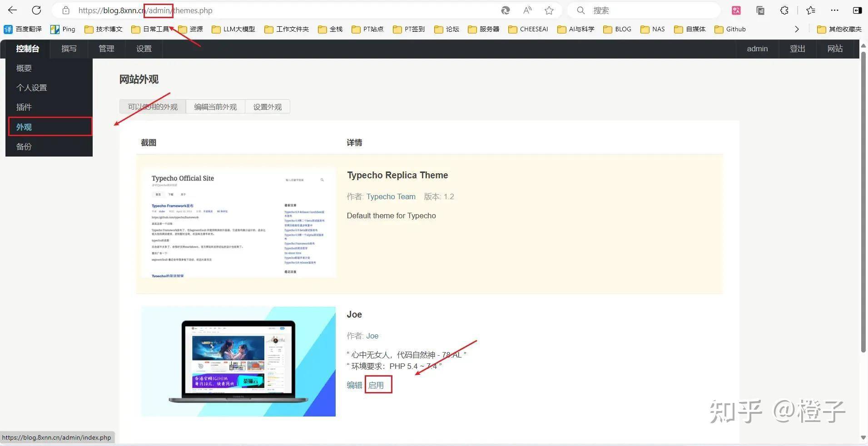The image size is (868, 446).
Task: Open CHEESEAI bookmark folder
Action: point(528,29)
